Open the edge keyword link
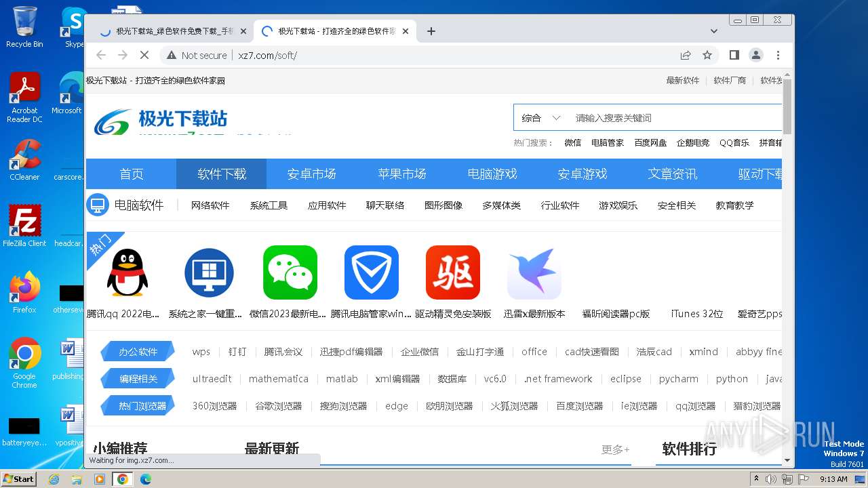This screenshot has width=868, height=488. coord(397,406)
